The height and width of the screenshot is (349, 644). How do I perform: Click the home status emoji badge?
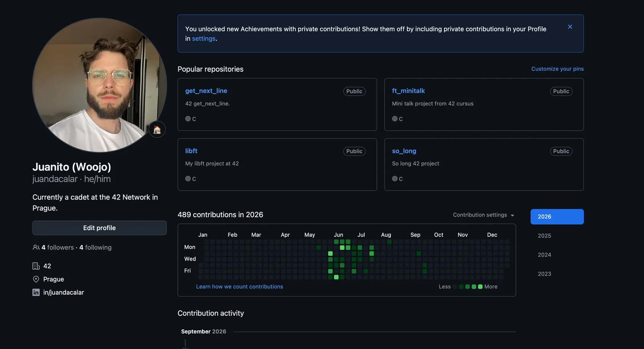[x=157, y=129]
